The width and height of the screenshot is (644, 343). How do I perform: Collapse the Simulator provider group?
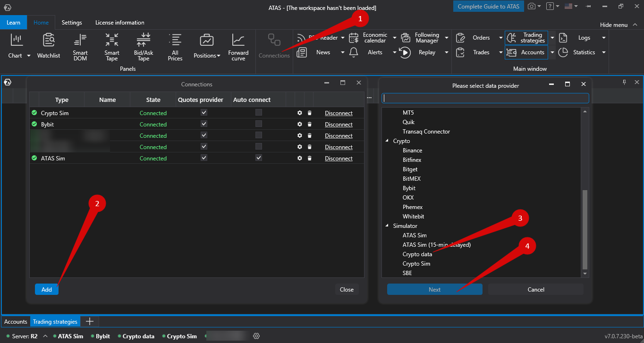coord(388,226)
